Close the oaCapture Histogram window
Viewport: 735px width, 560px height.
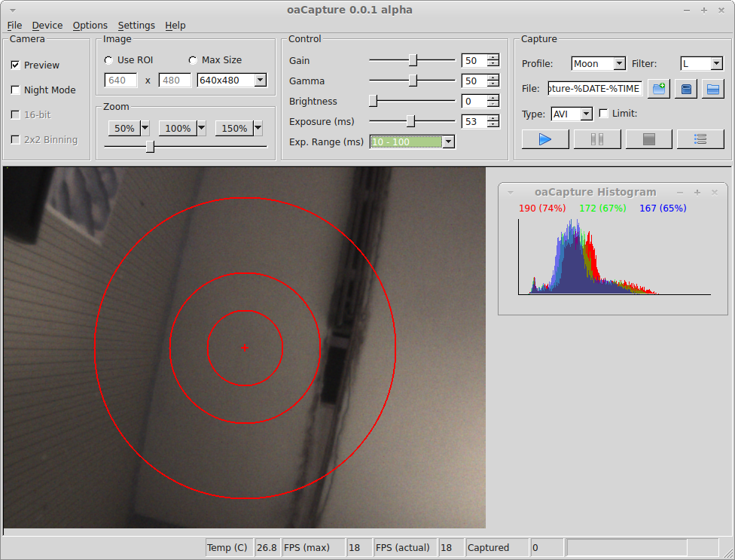pos(715,193)
